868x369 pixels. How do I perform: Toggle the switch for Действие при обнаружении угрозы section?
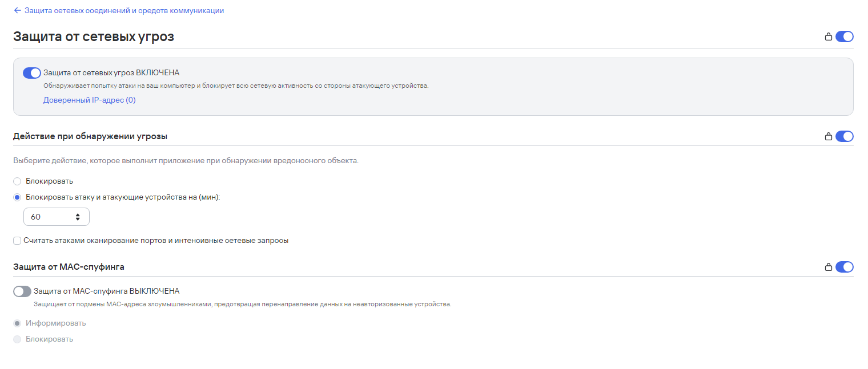pyautogui.click(x=844, y=136)
